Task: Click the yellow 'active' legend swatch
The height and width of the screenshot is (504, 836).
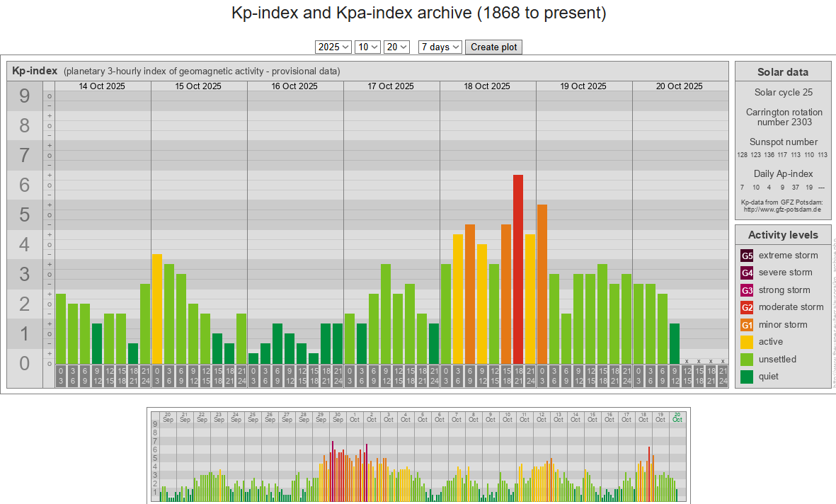Action: coord(747,342)
